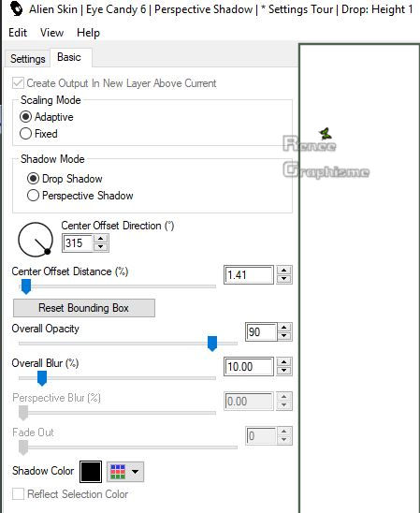Viewport: 420px width, 513px height.
Task: Switch to the Settings tab
Action: click(x=28, y=59)
